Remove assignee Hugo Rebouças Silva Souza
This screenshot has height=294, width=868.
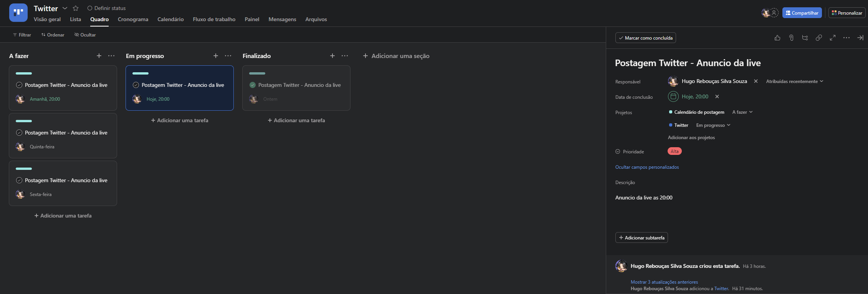click(756, 81)
